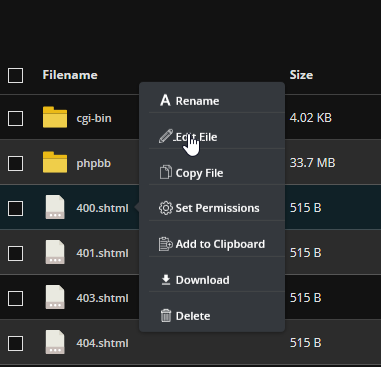Sort by the Size column header
Image resolution: width=381 pixels, height=367 pixels.
pyautogui.click(x=301, y=75)
